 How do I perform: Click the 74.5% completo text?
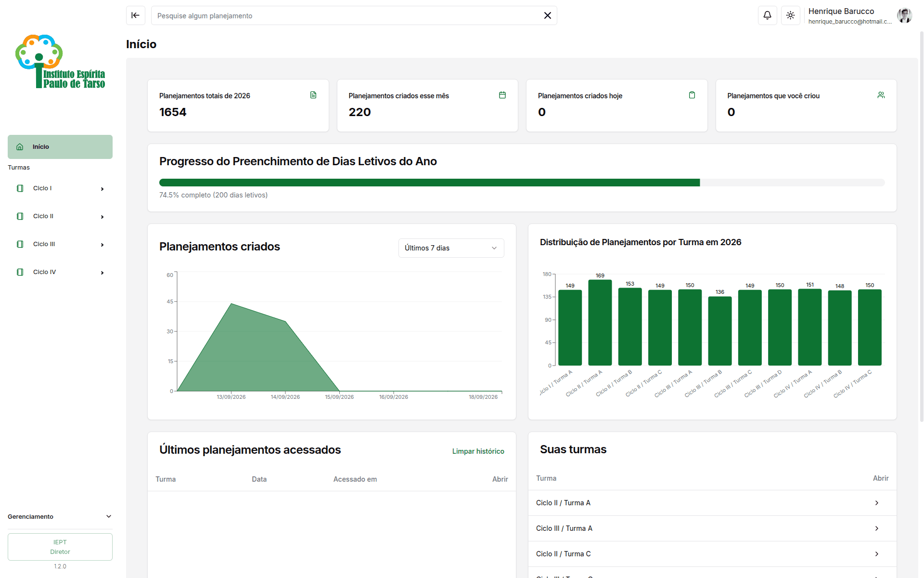(x=213, y=195)
